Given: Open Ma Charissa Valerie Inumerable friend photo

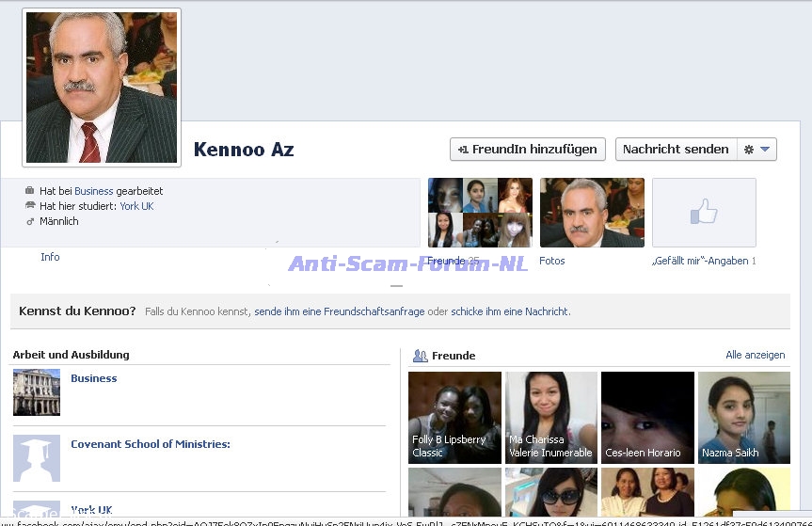Looking at the screenshot, I should pos(551,417).
